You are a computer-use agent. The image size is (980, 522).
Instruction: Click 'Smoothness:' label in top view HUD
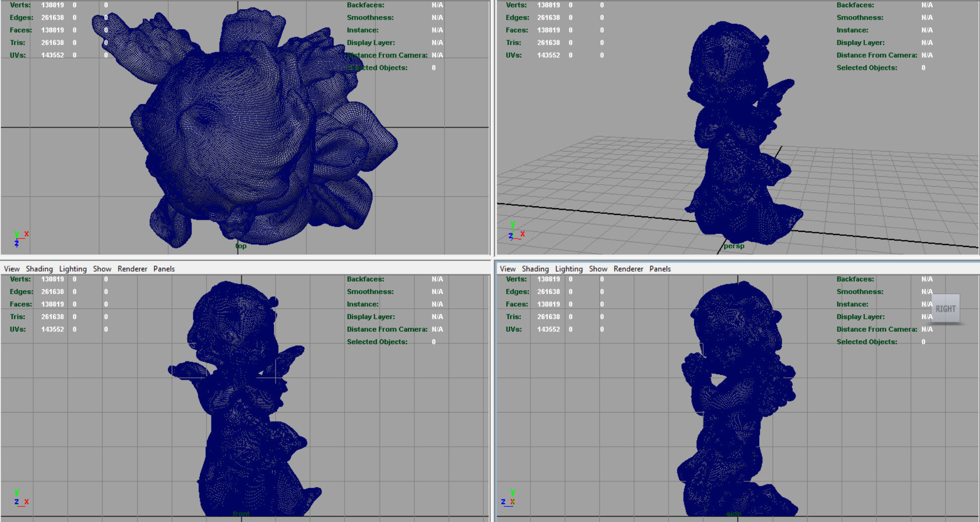pyautogui.click(x=370, y=18)
